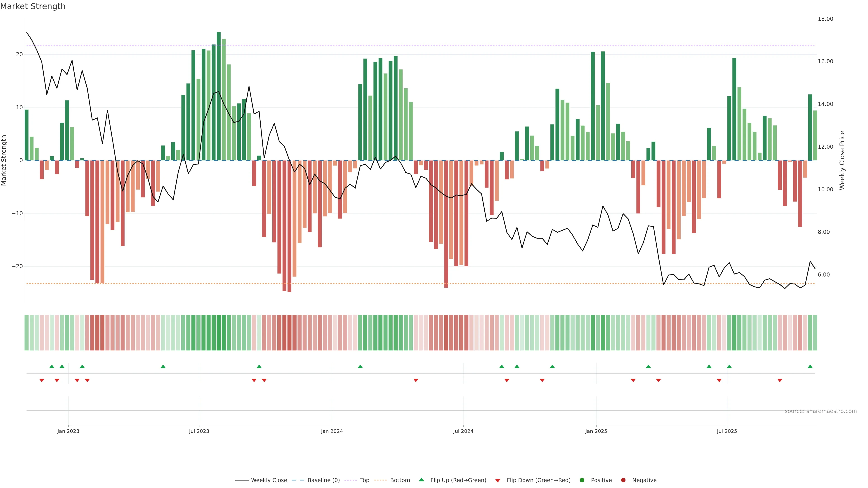Click the Weekly Close Price axis title
868x488 pixels.
pos(842,160)
